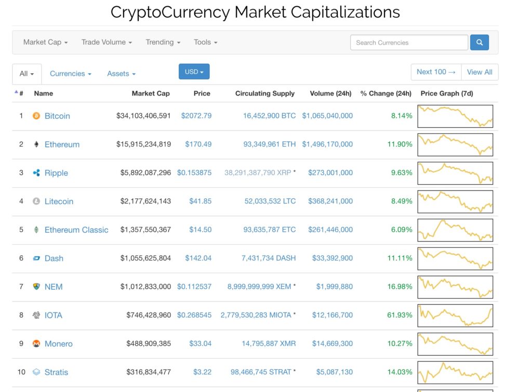Open Litecoin 7d price graph
532x392 pixels.
(x=455, y=202)
